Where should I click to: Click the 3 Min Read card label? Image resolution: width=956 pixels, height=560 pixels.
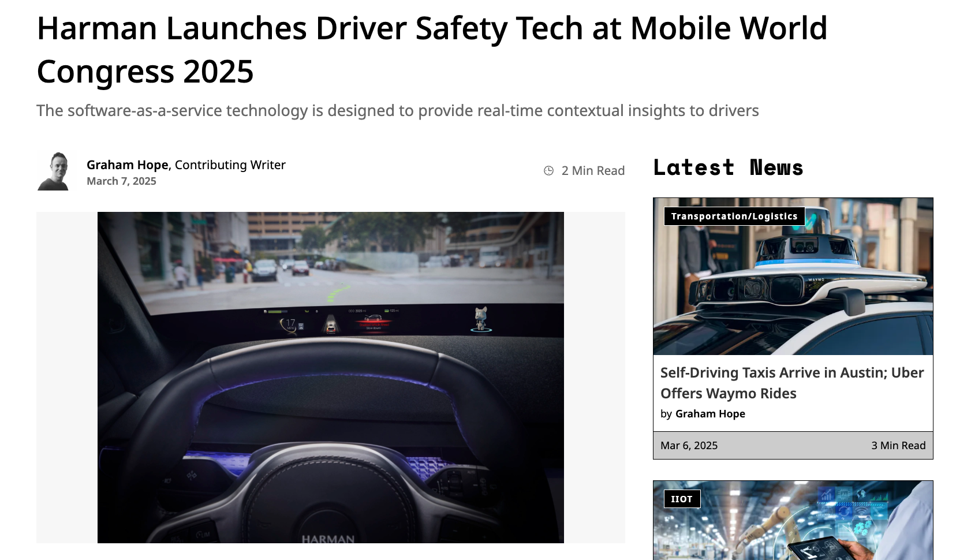tap(898, 445)
